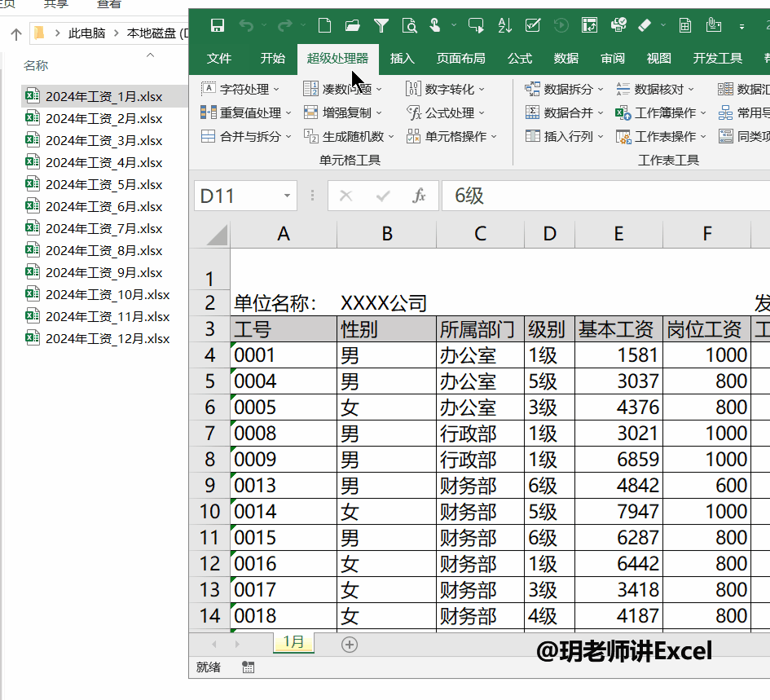
Task: Open the 页面布局 ribbon tab
Action: (x=460, y=59)
